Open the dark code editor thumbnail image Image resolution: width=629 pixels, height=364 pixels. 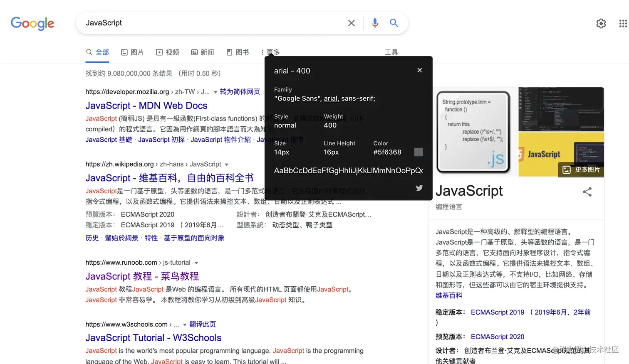tap(561, 109)
